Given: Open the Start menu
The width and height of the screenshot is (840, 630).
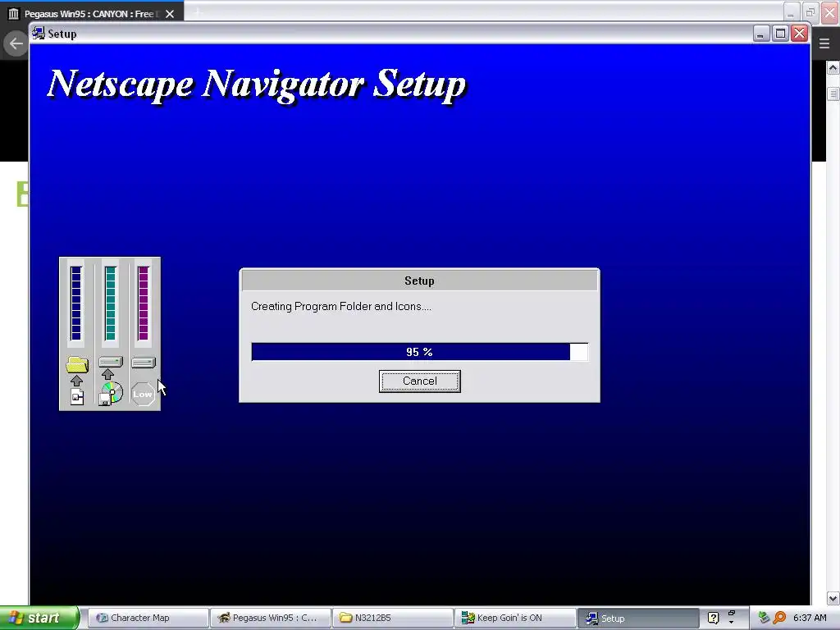Looking at the screenshot, I should tap(39, 618).
